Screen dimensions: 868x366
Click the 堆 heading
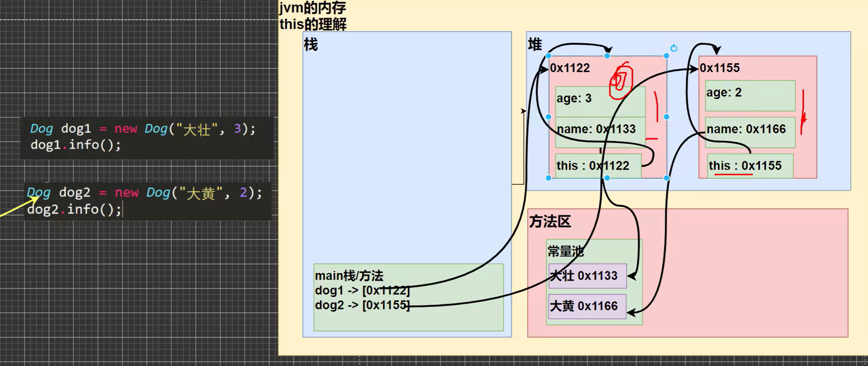tap(535, 45)
